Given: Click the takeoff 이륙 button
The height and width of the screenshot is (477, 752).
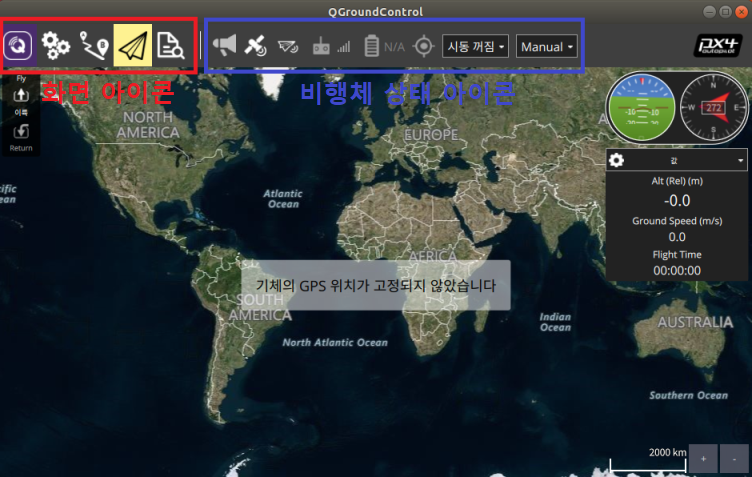Looking at the screenshot, I should coord(21,101).
